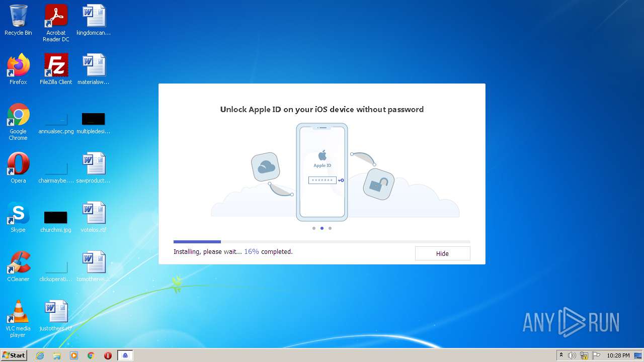
Task: Select the third carousel dot indicator
Action: pos(330,228)
